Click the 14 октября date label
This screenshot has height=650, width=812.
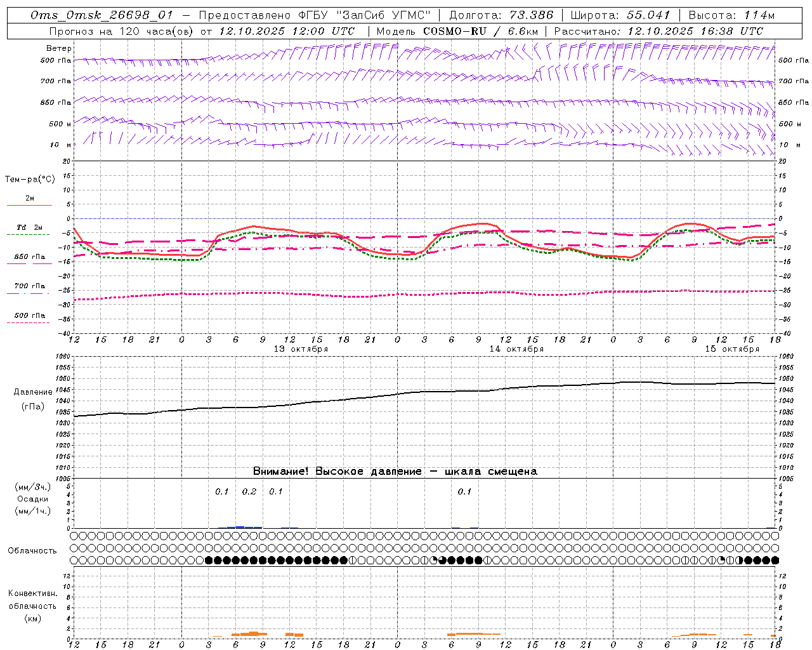tap(516, 349)
